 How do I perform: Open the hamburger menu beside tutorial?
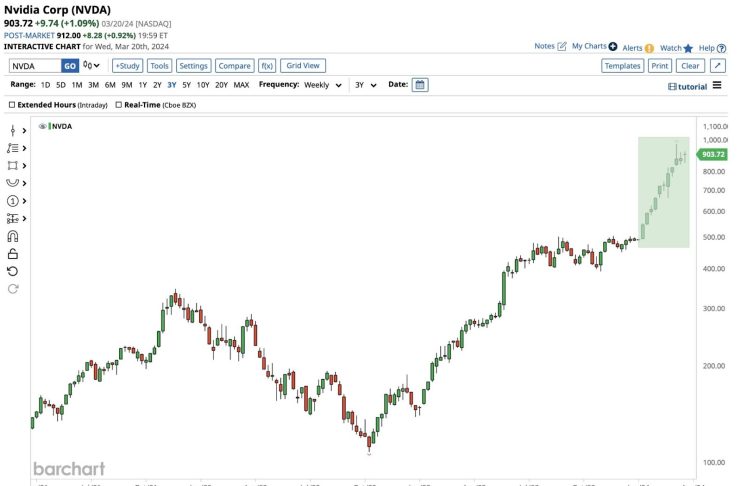[717, 86]
